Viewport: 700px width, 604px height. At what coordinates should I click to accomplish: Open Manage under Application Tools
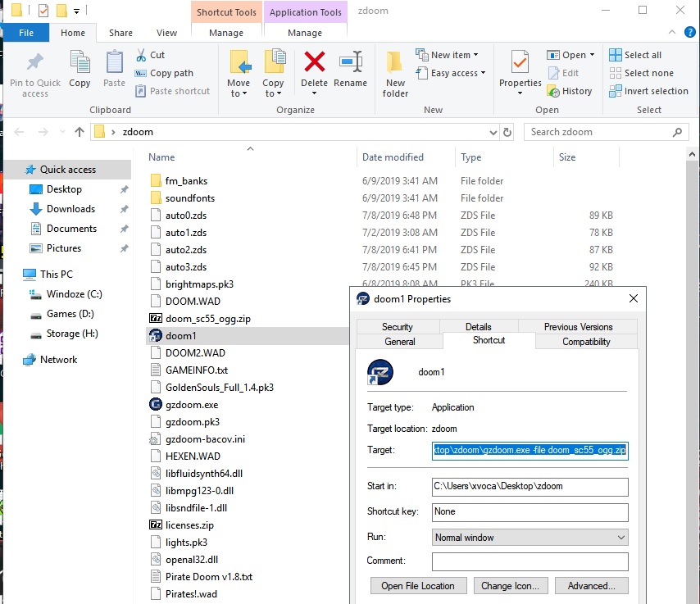point(305,33)
